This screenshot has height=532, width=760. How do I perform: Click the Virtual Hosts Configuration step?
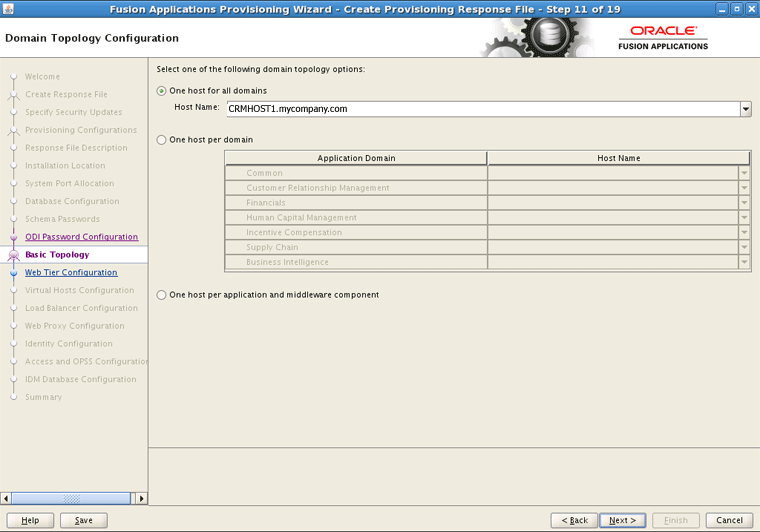click(x=79, y=291)
